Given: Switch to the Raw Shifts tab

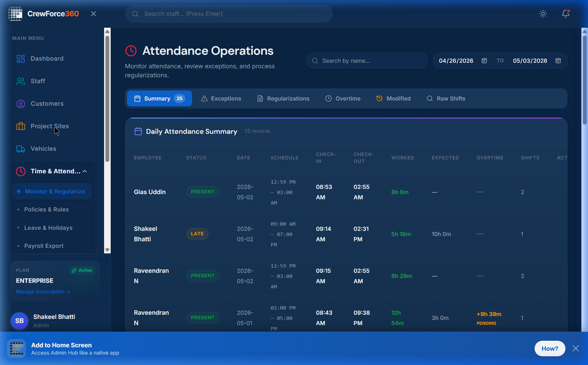Looking at the screenshot, I should tap(446, 98).
